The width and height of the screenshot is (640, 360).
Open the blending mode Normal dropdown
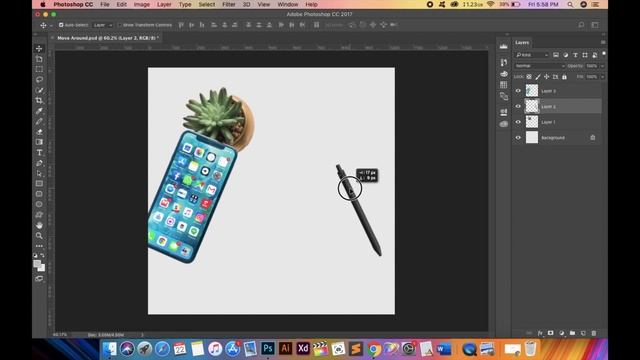point(540,66)
